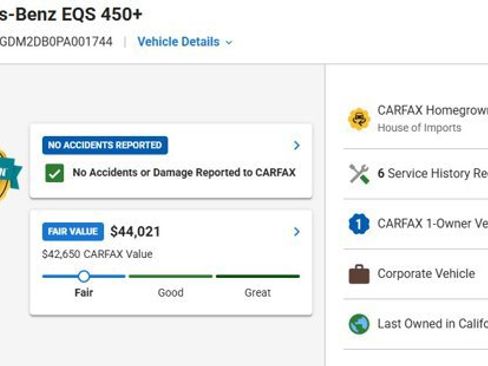Click the green checkmark for no accidents
Image resolution: width=488 pixels, height=366 pixels.
click(x=55, y=173)
